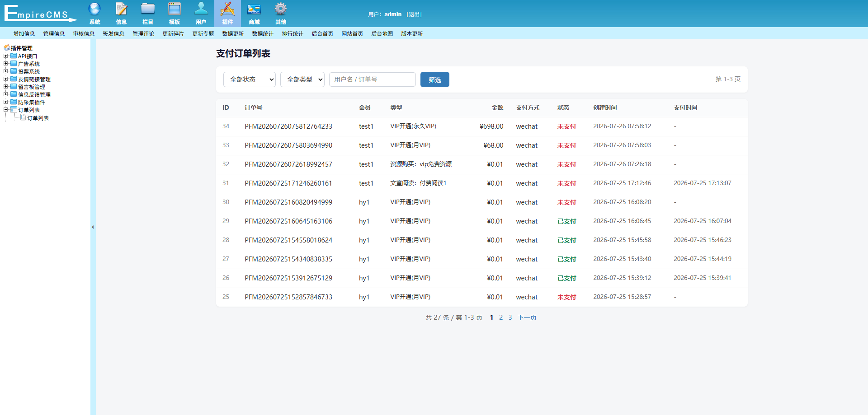This screenshot has height=415, width=868.
Task: Open the 订单列表 child item in tree
Action: point(38,118)
